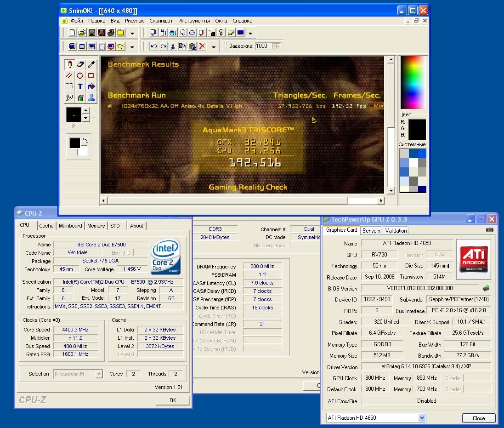The image size is (504, 428).
Task: Click the Close button in GPU-Z
Action: (479, 418)
